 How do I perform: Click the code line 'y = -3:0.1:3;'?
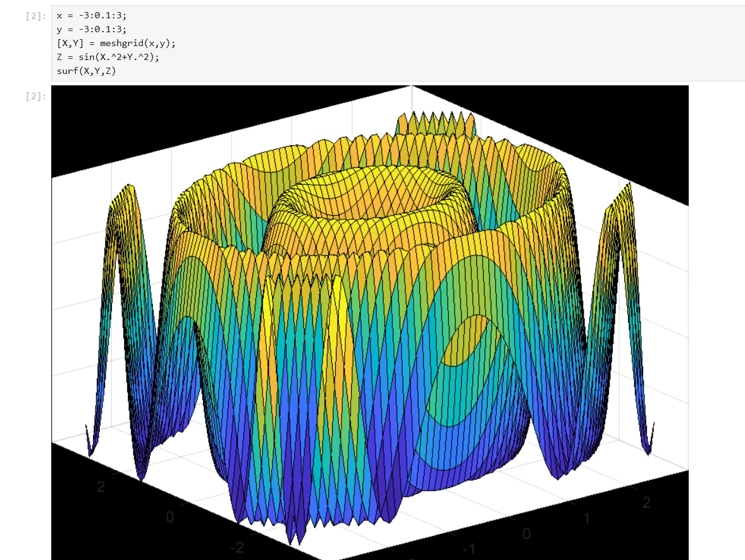point(92,30)
